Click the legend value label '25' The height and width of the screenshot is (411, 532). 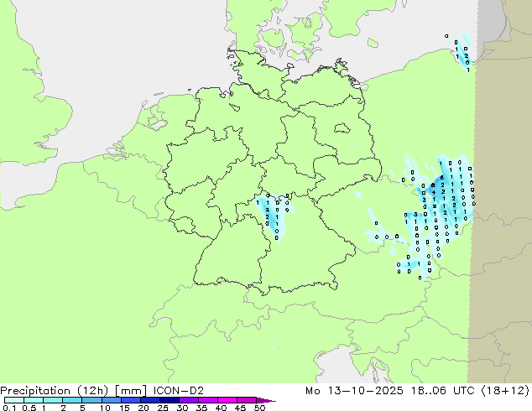pos(163,408)
